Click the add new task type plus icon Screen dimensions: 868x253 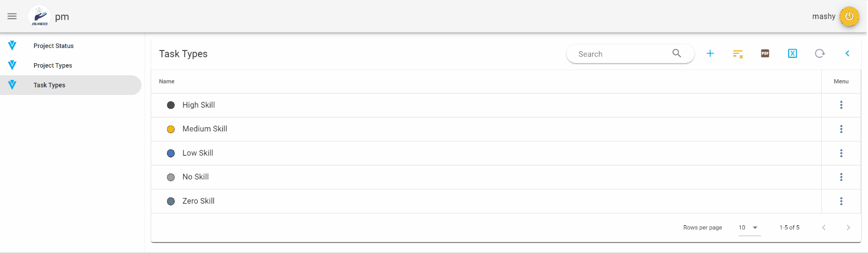click(x=710, y=54)
